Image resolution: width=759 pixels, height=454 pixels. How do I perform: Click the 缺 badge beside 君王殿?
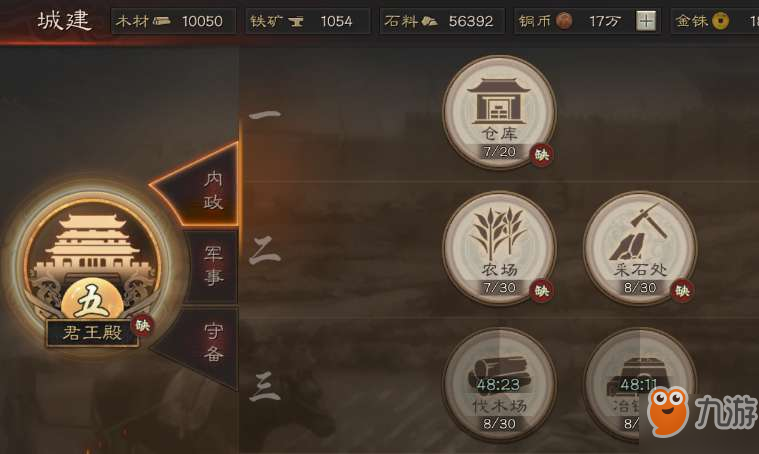(142, 326)
